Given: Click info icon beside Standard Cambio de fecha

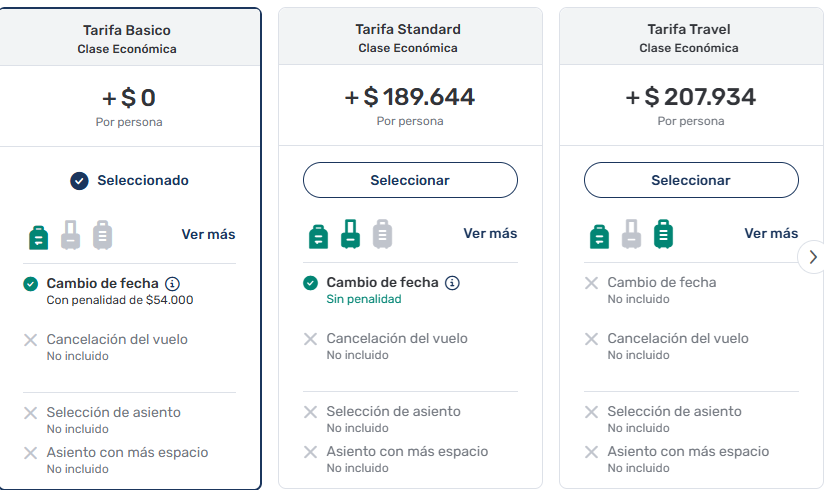Looking at the screenshot, I should (x=452, y=283).
